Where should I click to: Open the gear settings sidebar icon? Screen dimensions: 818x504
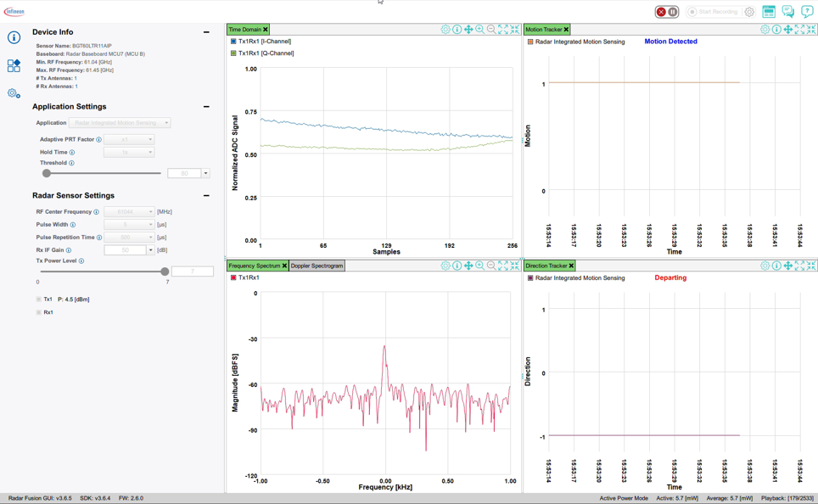14,93
